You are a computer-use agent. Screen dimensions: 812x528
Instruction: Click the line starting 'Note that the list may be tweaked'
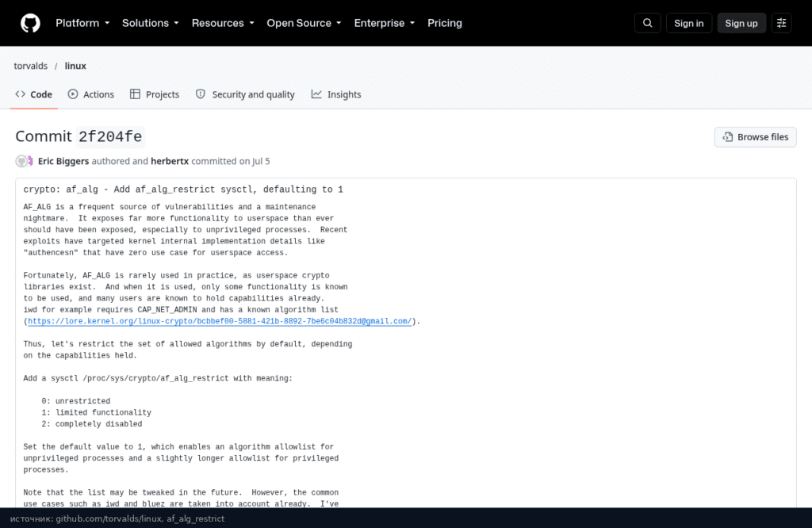pyautogui.click(x=181, y=493)
